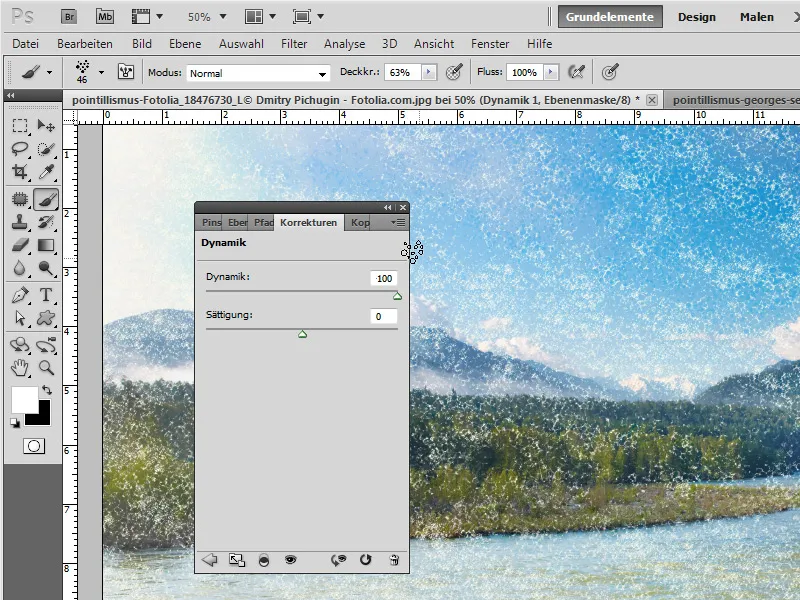Reset default foreground and background colors
Viewport: 800px width, 600px height.
(x=15, y=422)
